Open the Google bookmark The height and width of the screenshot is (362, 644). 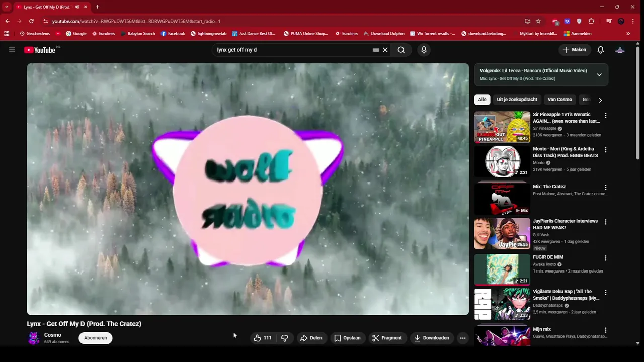pos(76,34)
